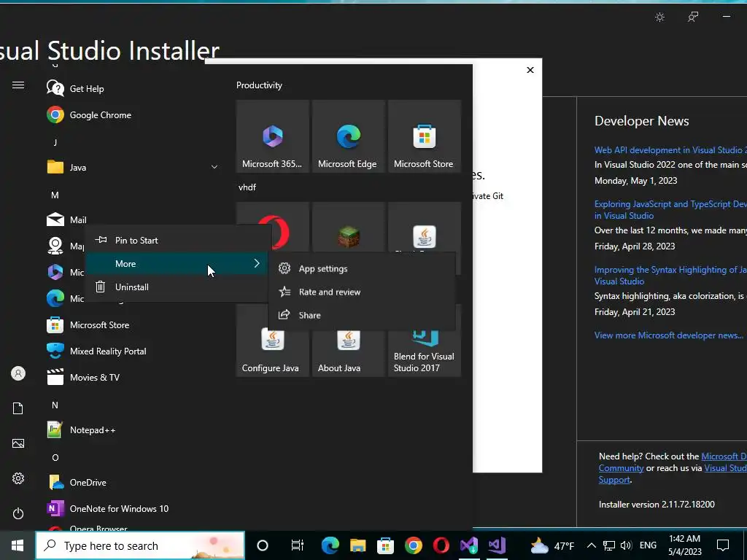Launch Google Chrome from Start list
747x560 pixels.
click(100, 114)
